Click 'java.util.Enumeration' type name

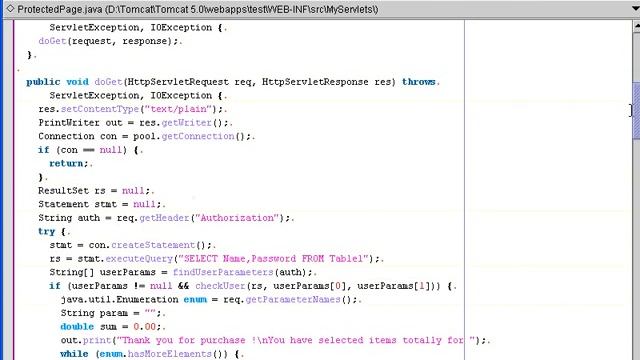click(x=119, y=300)
